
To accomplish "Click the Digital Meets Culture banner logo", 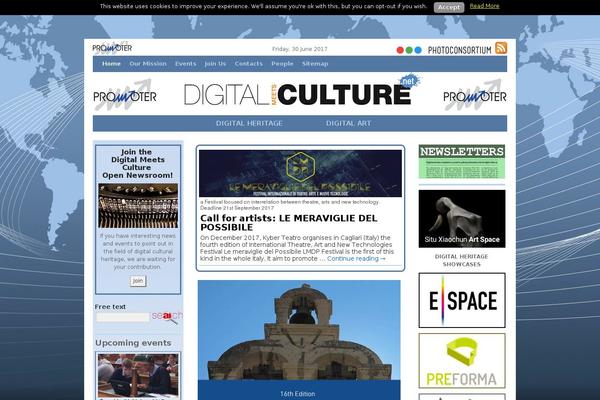I will [302, 92].
